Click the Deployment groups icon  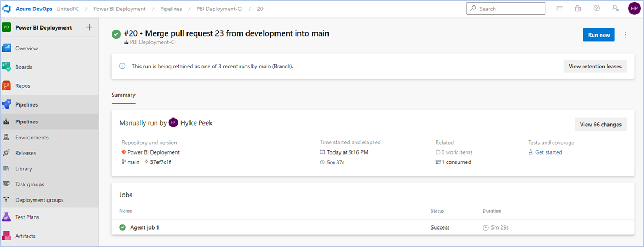(6, 200)
